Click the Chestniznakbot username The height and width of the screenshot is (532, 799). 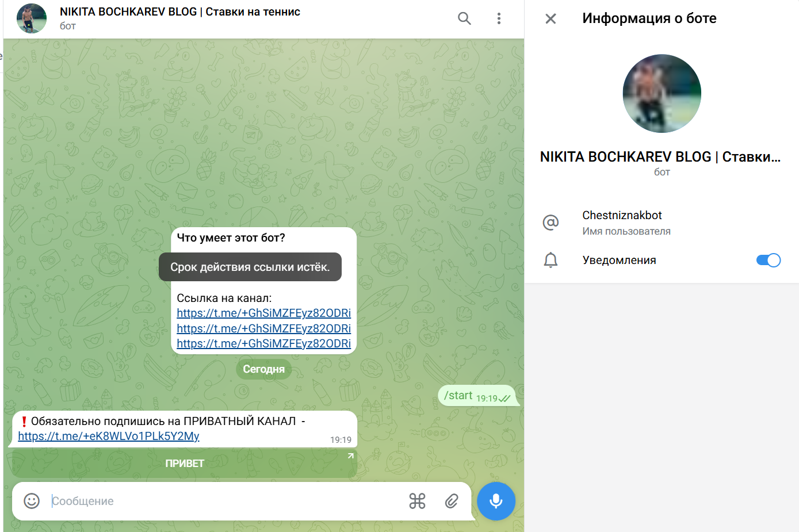pos(622,215)
